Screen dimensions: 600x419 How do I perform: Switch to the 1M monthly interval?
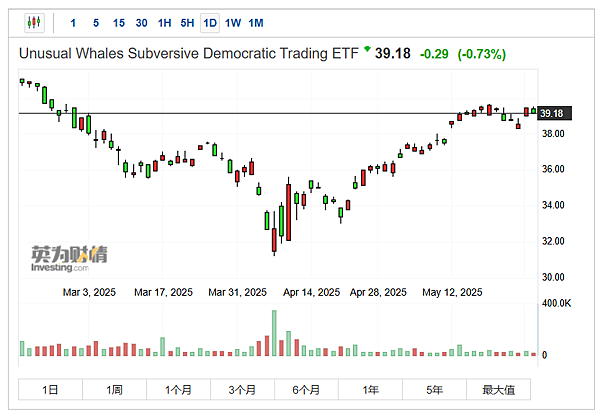point(256,23)
